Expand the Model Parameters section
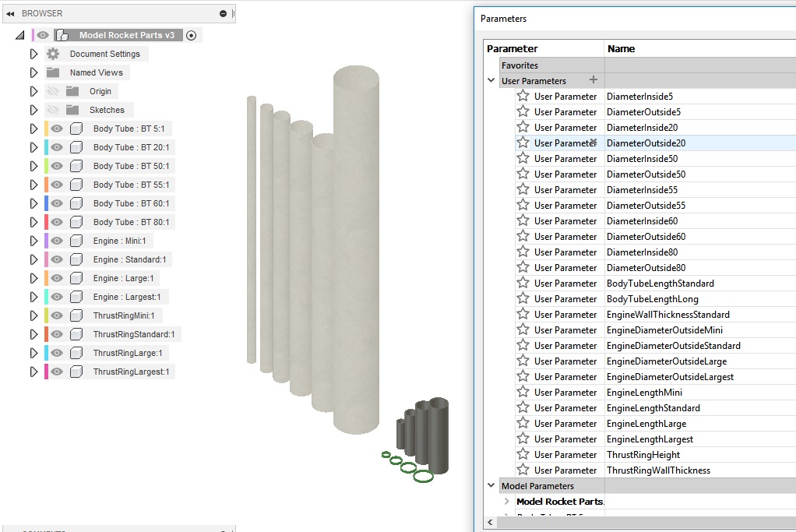796x532 pixels. click(x=491, y=485)
